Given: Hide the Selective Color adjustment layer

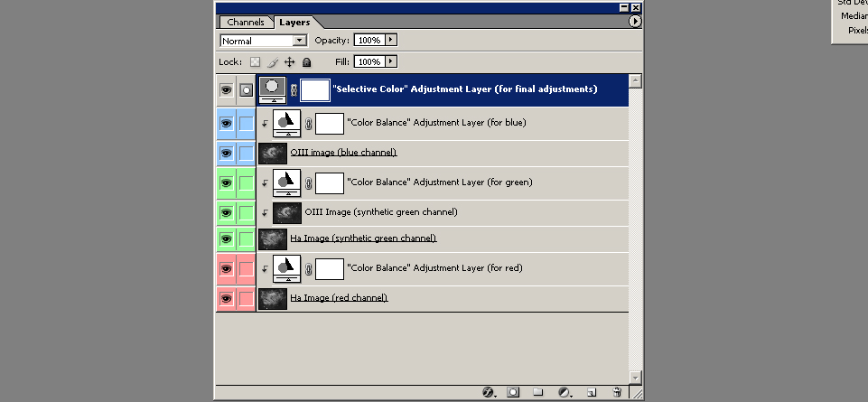Looking at the screenshot, I should [x=226, y=89].
